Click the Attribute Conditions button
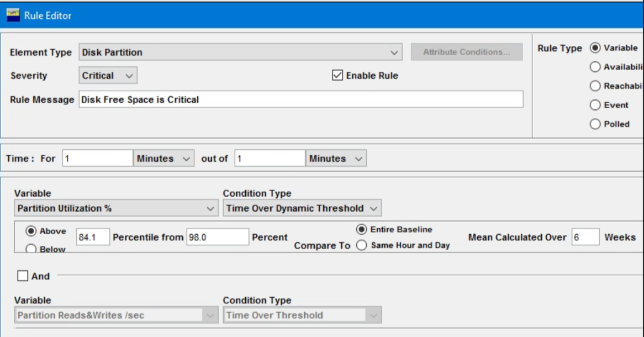 467,50
